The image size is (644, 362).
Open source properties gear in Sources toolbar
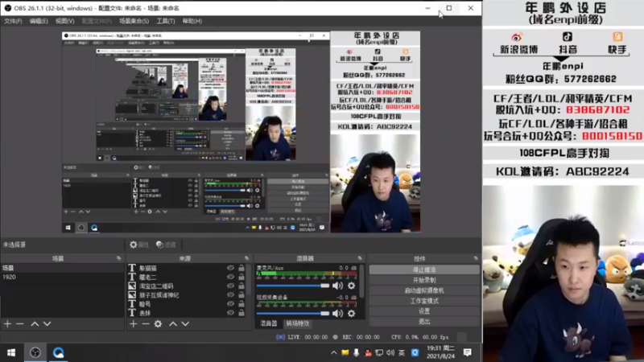[158, 324]
